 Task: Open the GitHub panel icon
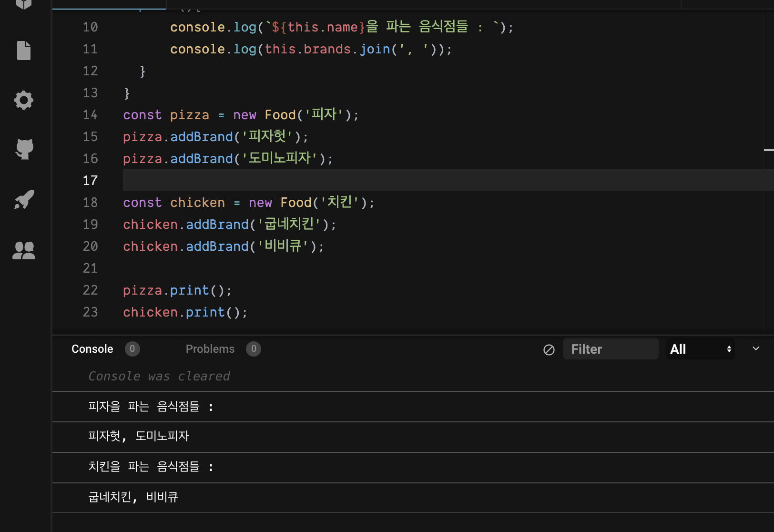24,149
